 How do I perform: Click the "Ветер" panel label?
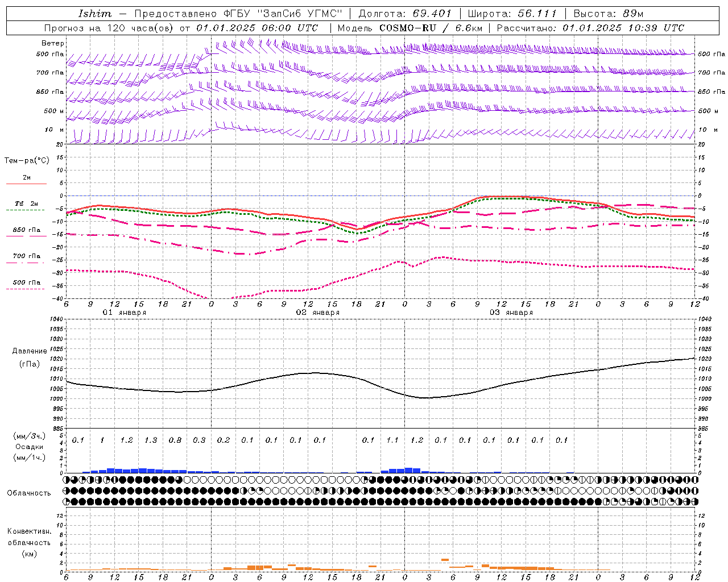click(x=53, y=43)
